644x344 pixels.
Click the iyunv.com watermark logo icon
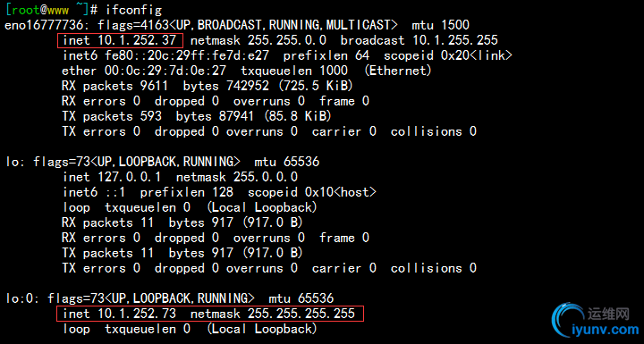point(568,321)
